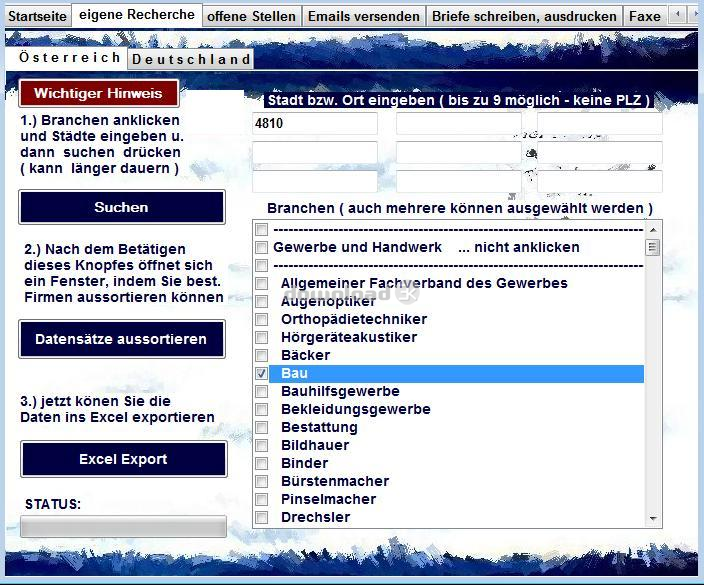This screenshot has height=585, width=704.
Task: Check the Gewerbe und Handwerk checkbox
Action: (x=261, y=247)
